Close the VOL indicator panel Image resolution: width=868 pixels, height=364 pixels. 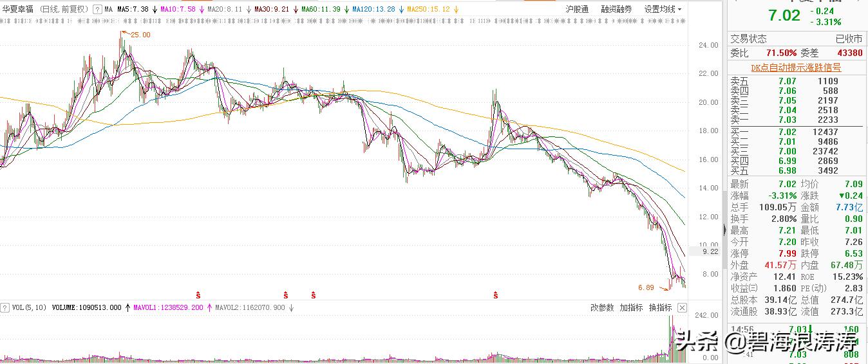[683, 308]
